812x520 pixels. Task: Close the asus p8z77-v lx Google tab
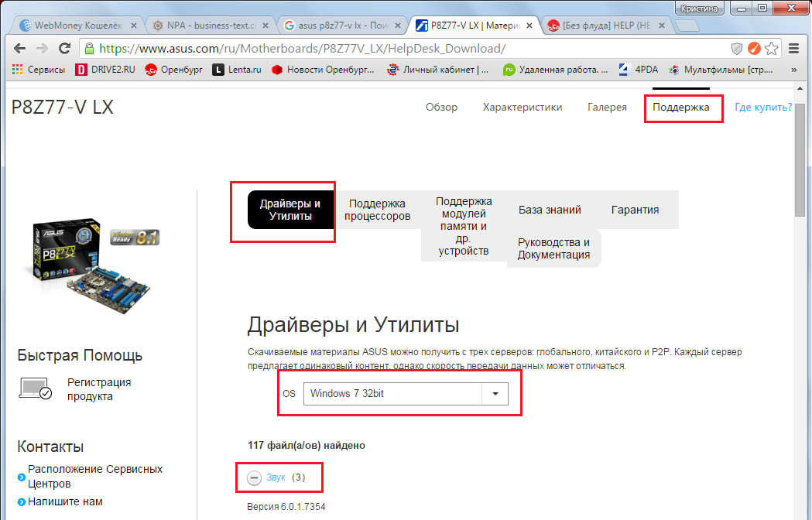(x=398, y=26)
